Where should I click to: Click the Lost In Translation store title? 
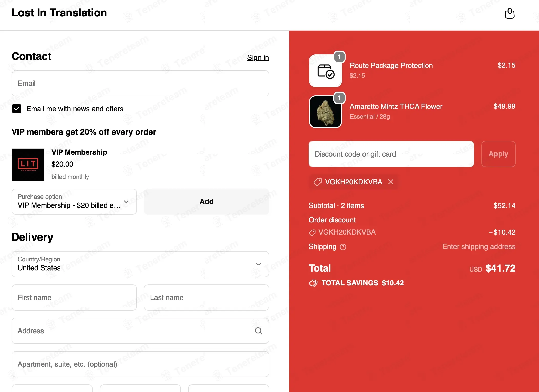coord(59,13)
